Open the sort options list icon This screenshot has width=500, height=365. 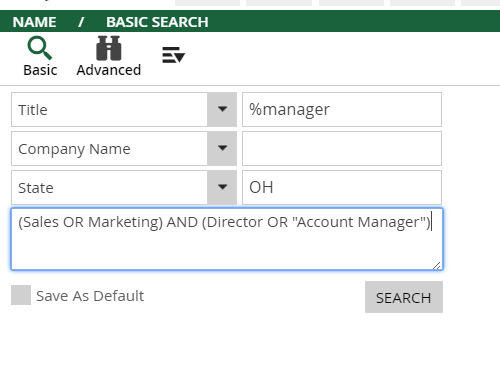coord(173,55)
